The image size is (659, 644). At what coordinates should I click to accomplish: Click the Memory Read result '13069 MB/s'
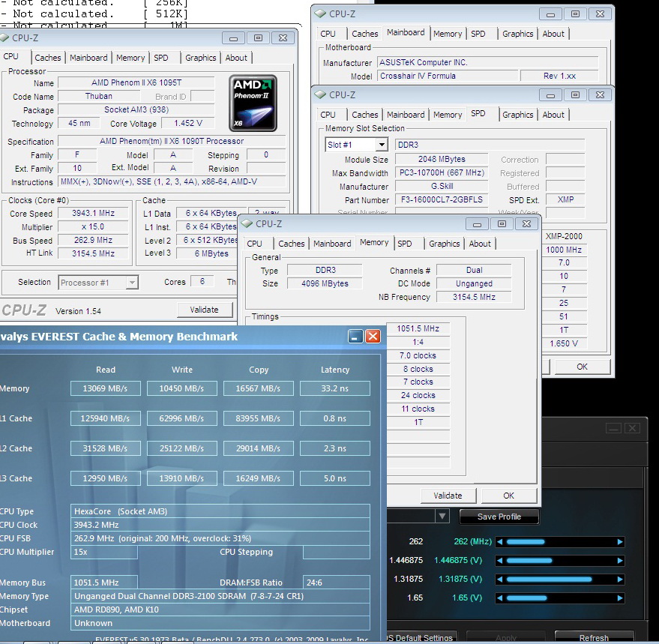click(x=105, y=388)
